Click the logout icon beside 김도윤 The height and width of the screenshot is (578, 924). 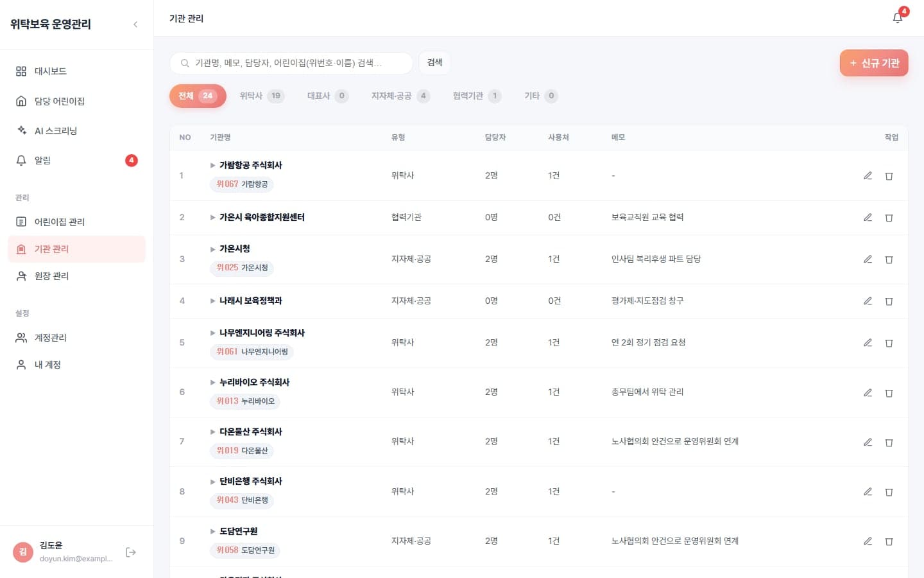131,552
